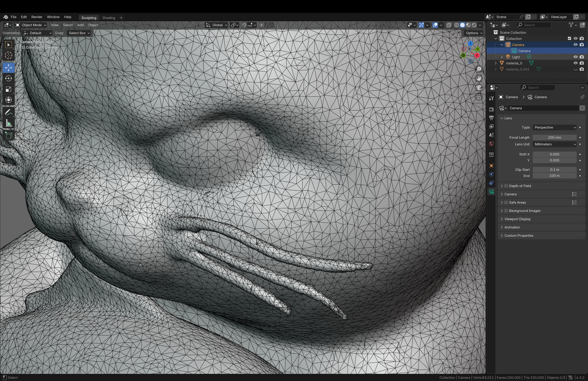Click the viewport Options button
The height and width of the screenshot is (381, 588).
[x=474, y=33]
